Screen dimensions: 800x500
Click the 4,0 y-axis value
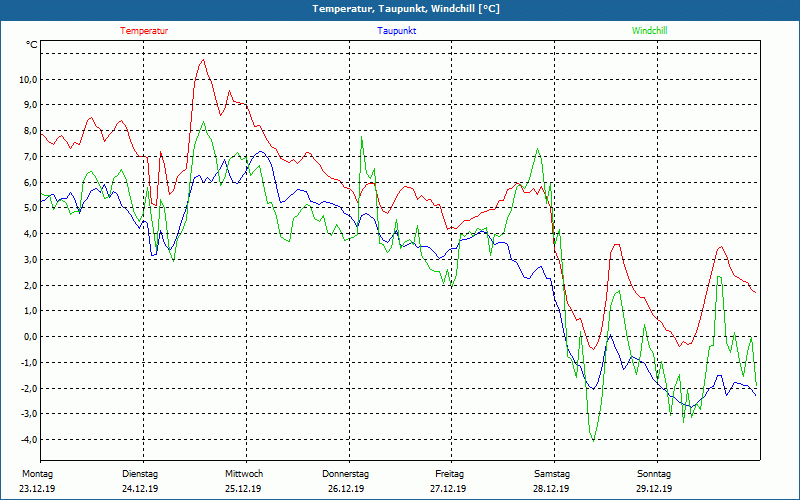[30, 234]
